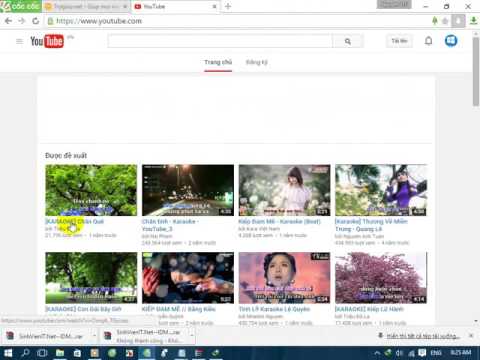The image size is (480, 360).
Task: Click the Tải lên upload button
Action: [x=399, y=41]
